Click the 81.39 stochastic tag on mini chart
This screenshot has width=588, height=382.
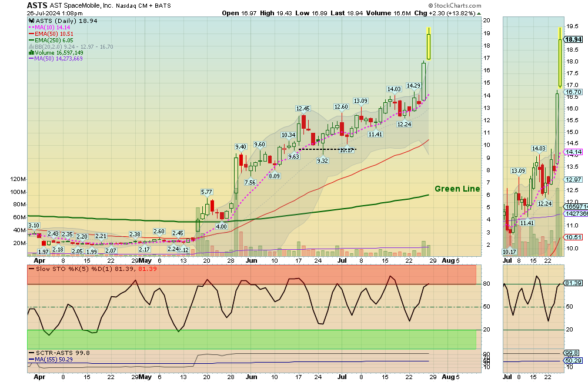point(574,283)
